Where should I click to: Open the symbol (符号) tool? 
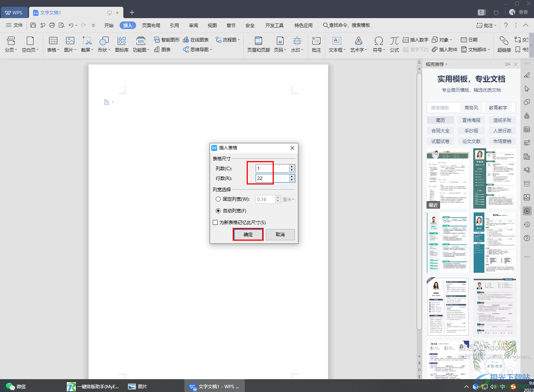[x=379, y=44]
